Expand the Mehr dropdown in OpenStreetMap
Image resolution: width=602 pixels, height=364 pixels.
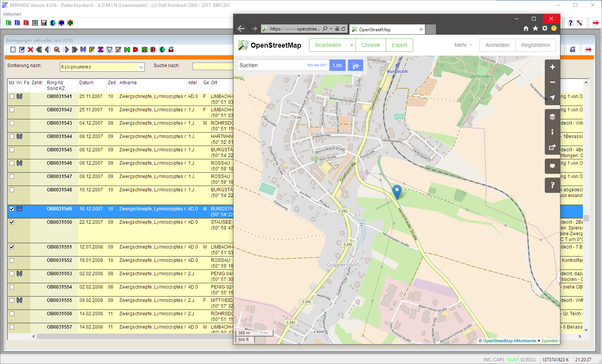pos(463,45)
